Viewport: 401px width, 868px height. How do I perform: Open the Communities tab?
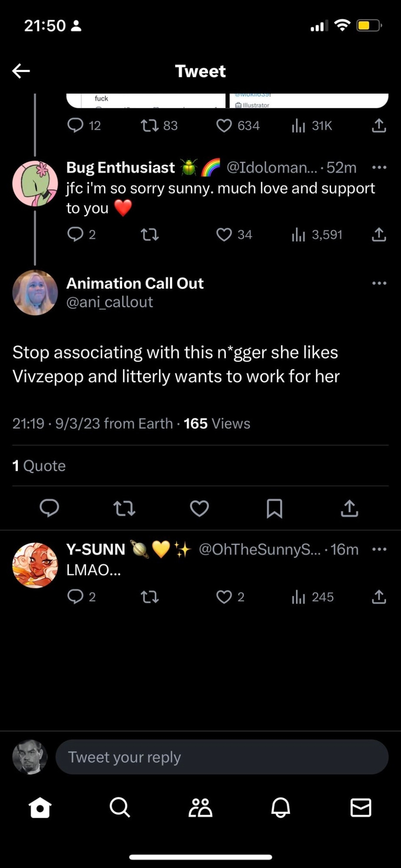click(200, 808)
